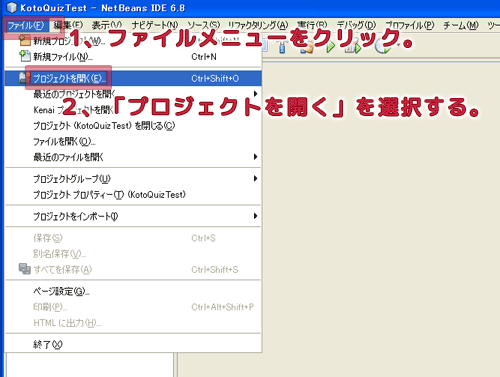The height and width of the screenshot is (377, 500).
Task: Click the Save All icon beside すべてを保存
Action: [x=25, y=269]
